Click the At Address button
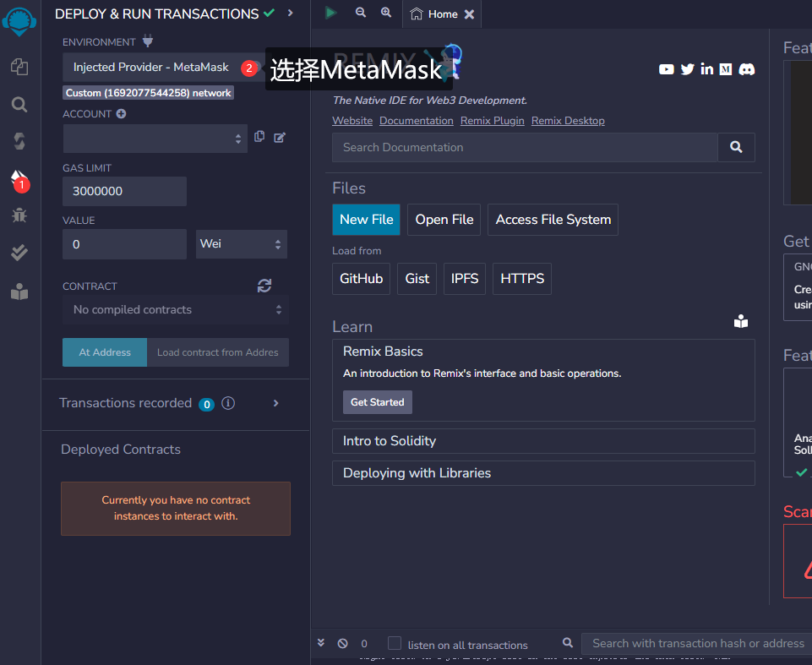This screenshot has height=665, width=812. 105,352
